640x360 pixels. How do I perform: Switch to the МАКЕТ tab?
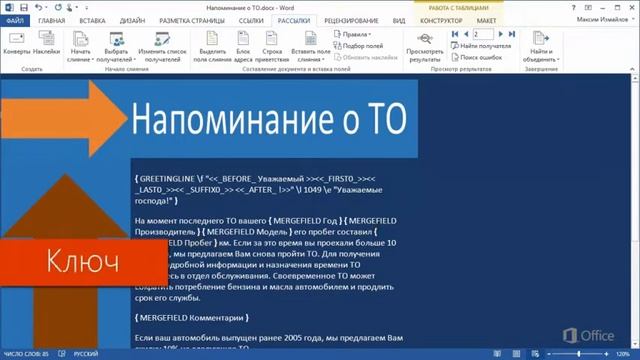[486, 20]
